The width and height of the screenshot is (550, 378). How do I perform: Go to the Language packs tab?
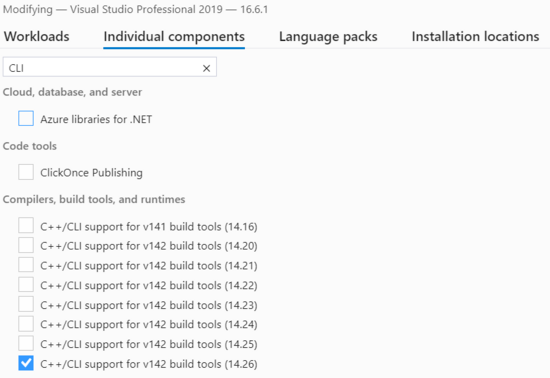(328, 36)
